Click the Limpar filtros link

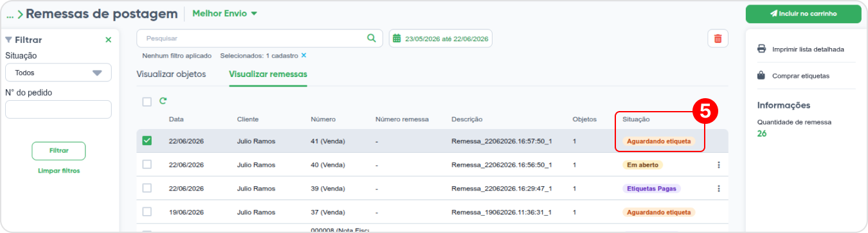(x=59, y=171)
